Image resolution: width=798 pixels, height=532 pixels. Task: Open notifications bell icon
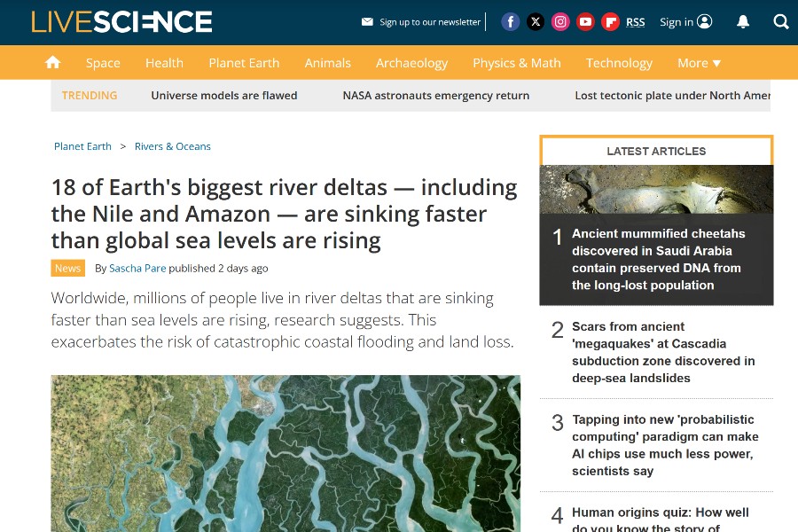click(743, 22)
